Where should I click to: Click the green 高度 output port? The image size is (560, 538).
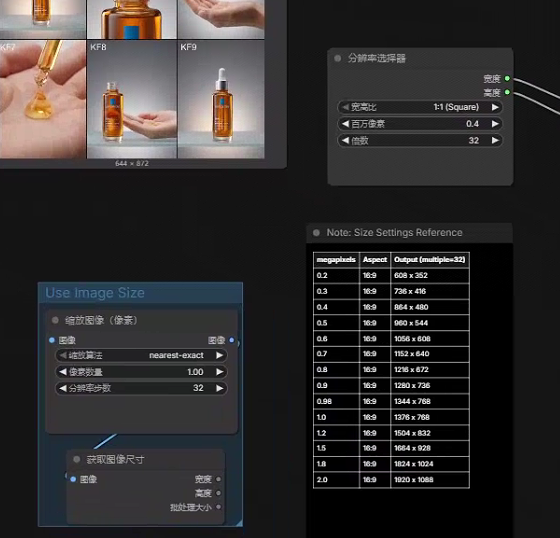tap(507, 92)
